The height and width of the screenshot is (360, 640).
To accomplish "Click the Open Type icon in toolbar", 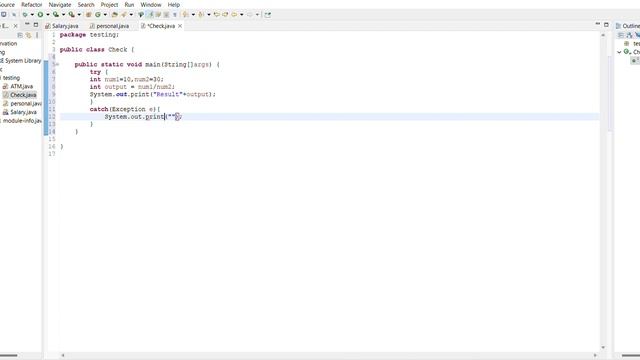I will click(x=115, y=15).
